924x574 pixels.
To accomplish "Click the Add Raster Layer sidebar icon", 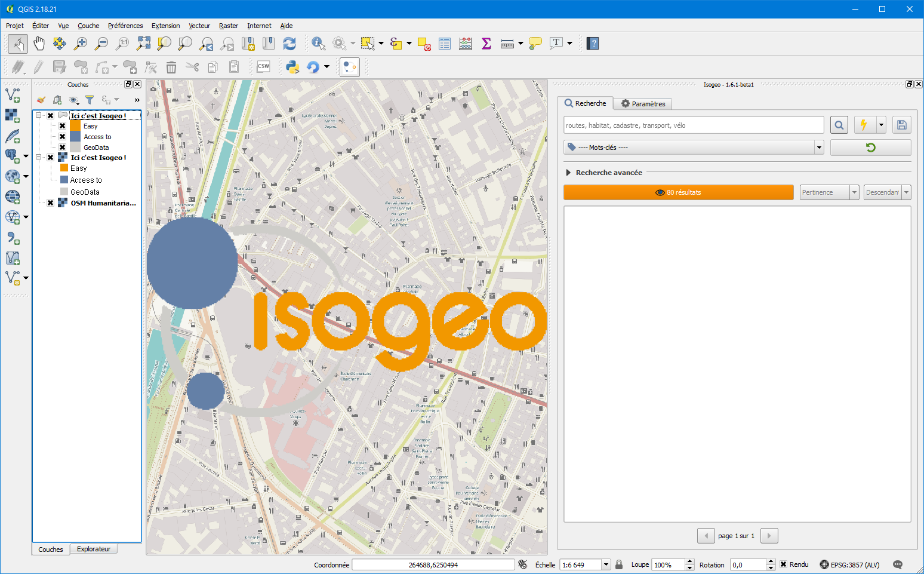I will click(13, 115).
